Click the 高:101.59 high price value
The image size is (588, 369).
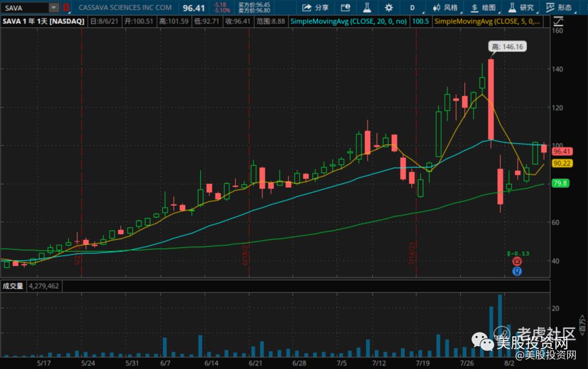pyautogui.click(x=174, y=21)
